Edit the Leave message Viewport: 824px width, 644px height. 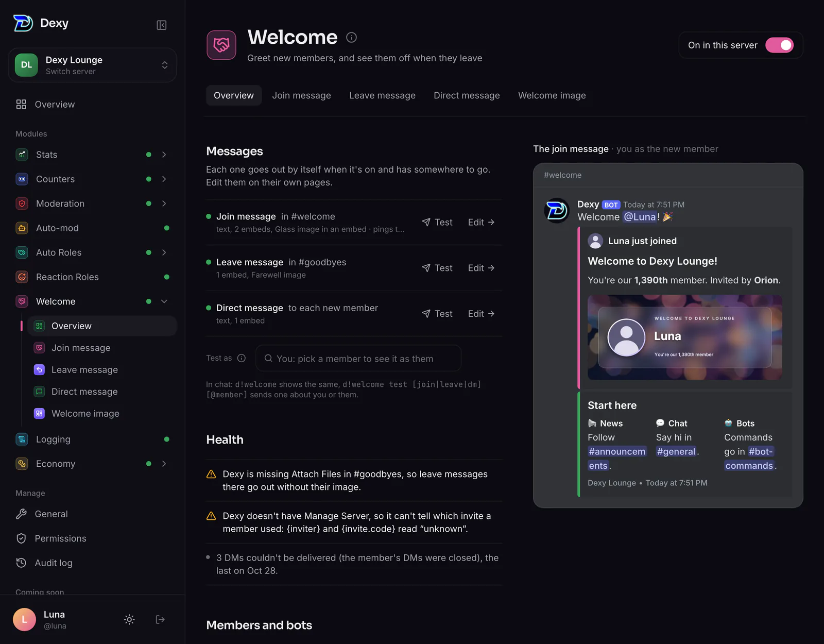point(481,268)
